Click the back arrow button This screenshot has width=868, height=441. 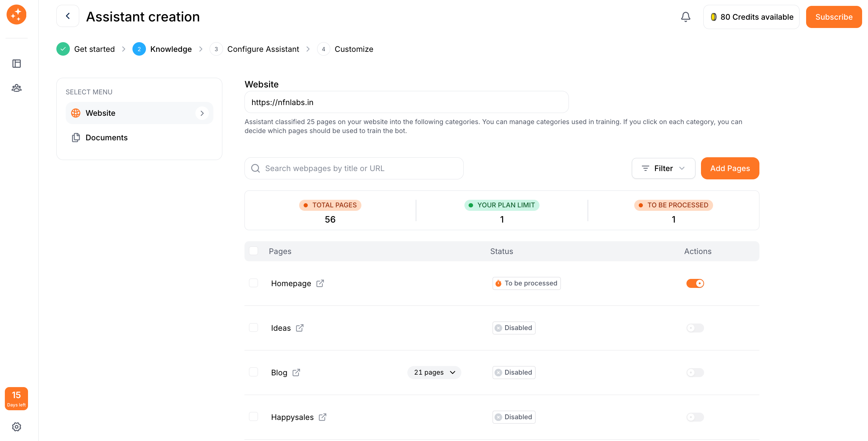[x=68, y=16]
